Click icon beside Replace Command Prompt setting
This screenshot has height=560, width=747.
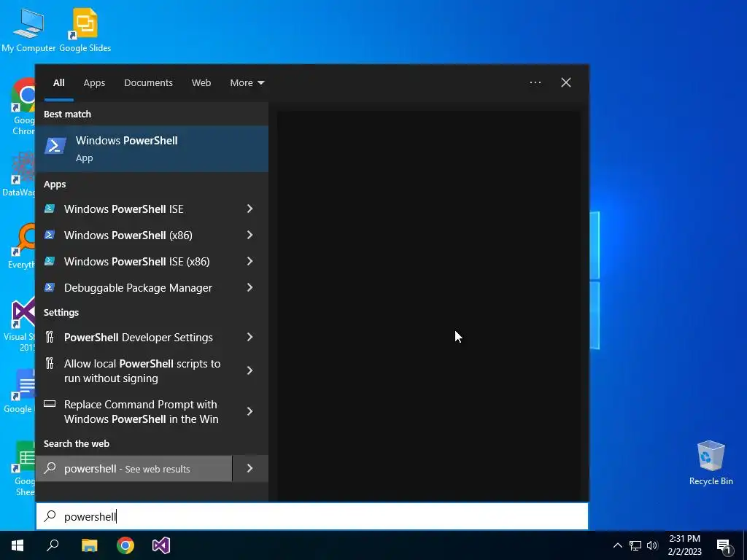click(x=50, y=404)
